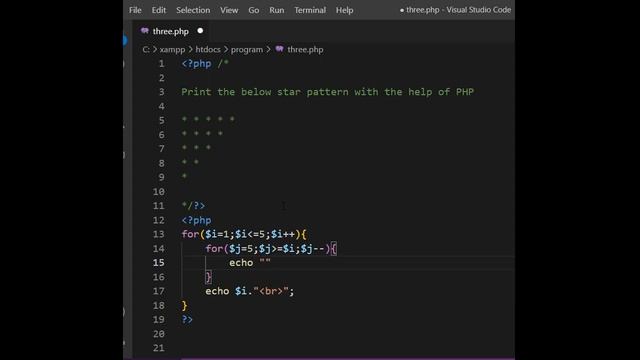Viewport: 640px width, 360px height.
Task: Click the C: breadcrumb segment
Action: (146, 49)
